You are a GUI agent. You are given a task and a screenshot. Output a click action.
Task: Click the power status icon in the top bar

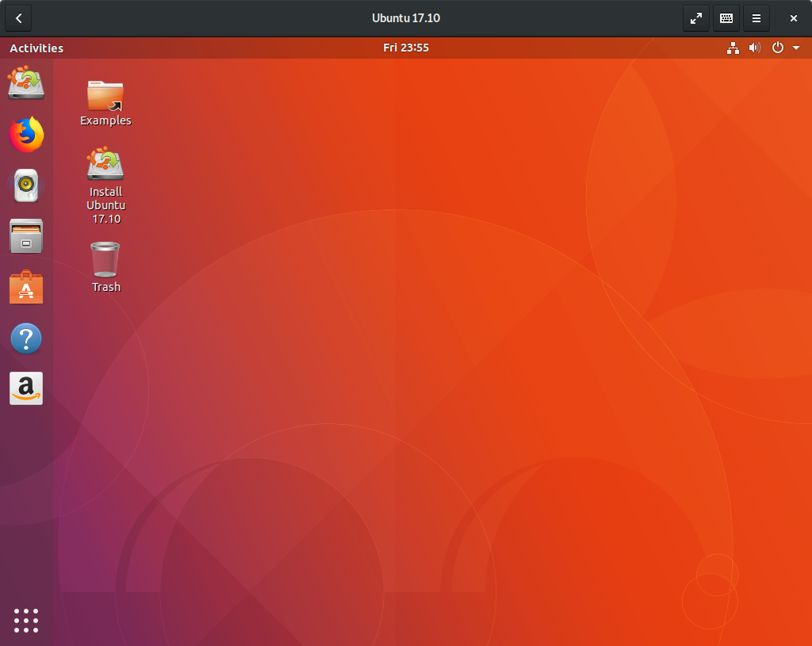pos(777,48)
